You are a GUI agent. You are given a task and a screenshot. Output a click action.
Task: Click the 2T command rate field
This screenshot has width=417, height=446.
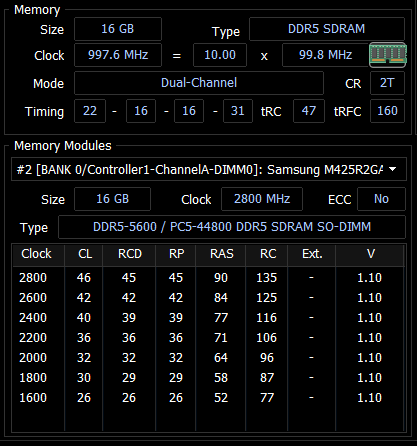pos(387,83)
